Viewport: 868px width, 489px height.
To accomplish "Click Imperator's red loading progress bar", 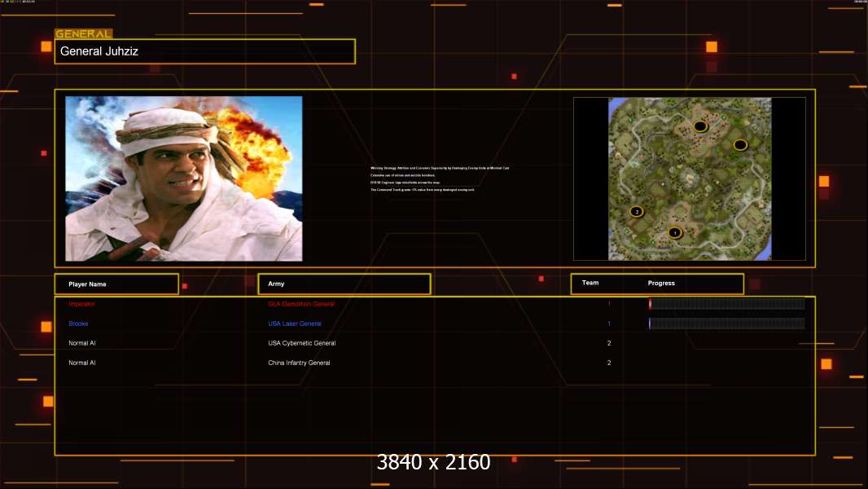I will pos(726,304).
